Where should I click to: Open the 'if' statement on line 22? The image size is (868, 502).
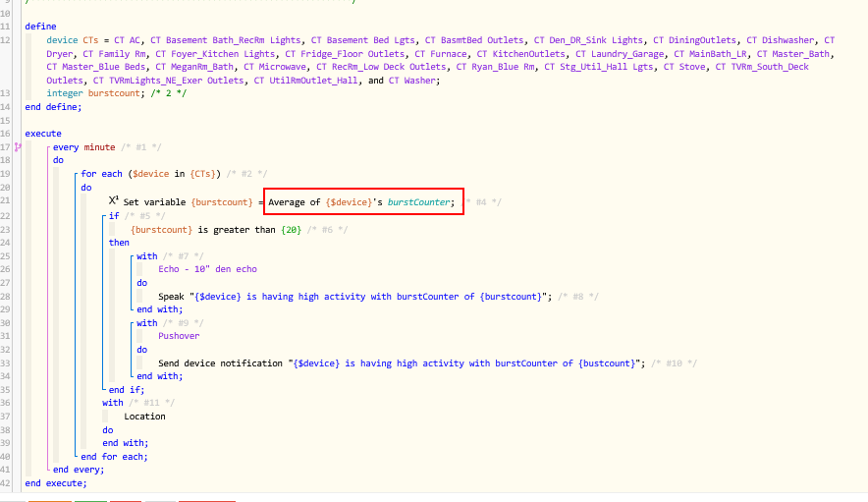click(x=113, y=215)
